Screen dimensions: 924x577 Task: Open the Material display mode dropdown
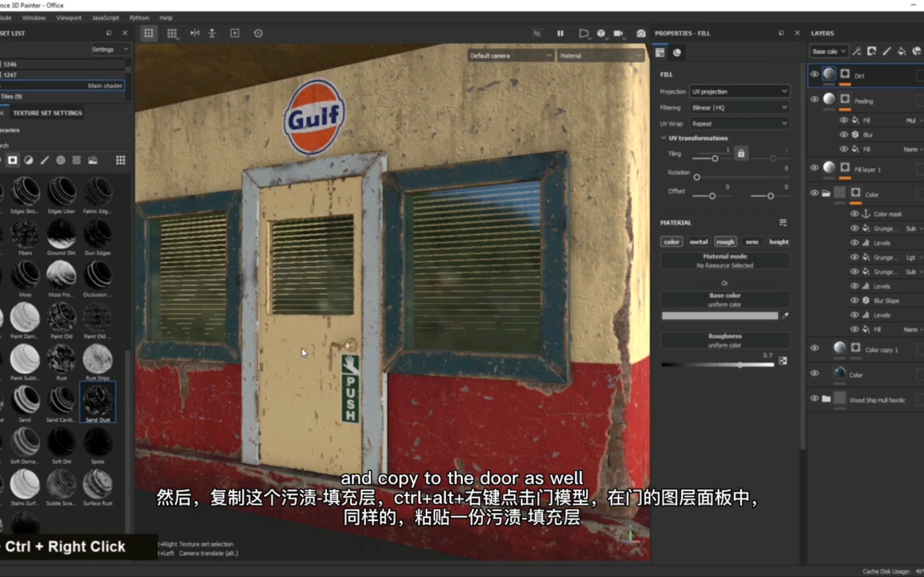(x=600, y=56)
